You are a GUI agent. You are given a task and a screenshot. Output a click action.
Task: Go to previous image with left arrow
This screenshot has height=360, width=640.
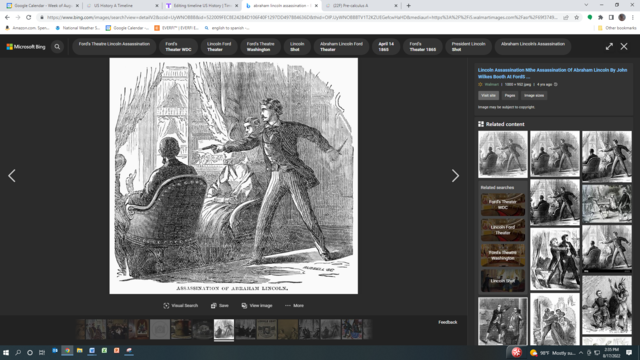pyautogui.click(x=12, y=176)
